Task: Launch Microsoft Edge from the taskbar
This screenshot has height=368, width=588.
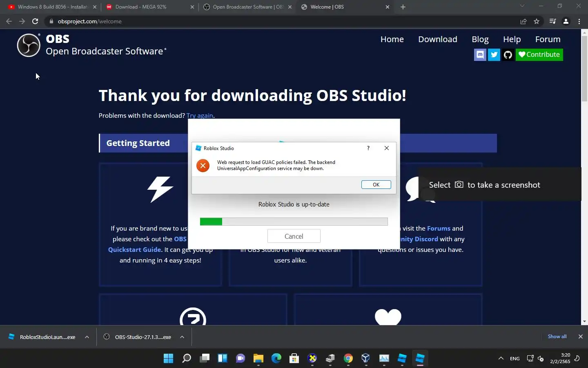Action: [276, 359]
